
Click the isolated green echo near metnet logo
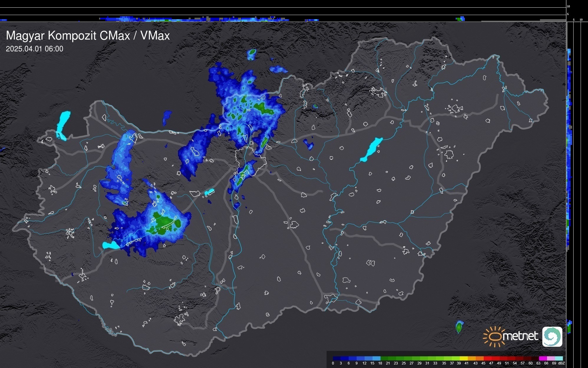(459, 327)
